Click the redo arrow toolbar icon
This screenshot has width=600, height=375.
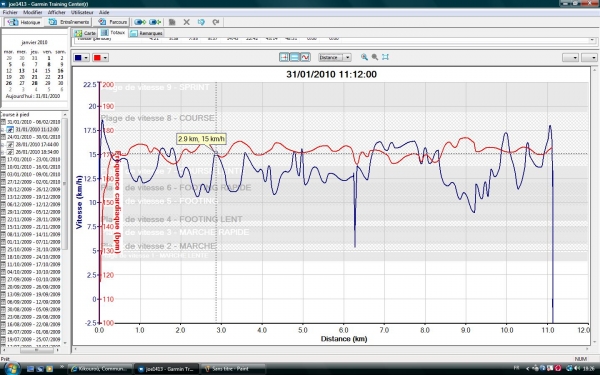(216, 22)
